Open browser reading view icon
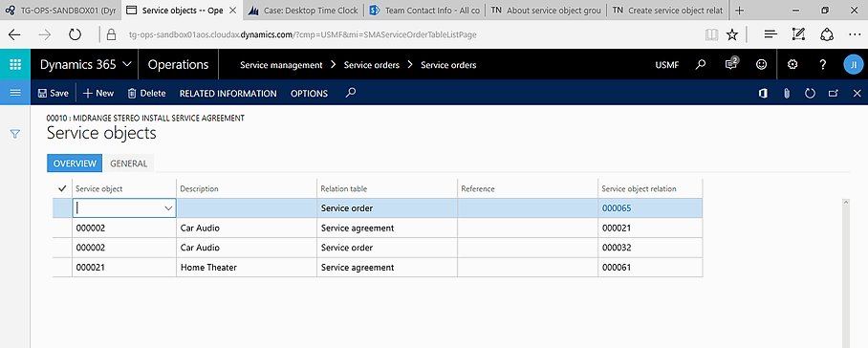The height and width of the screenshot is (348, 868). pyautogui.click(x=711, y=34)
